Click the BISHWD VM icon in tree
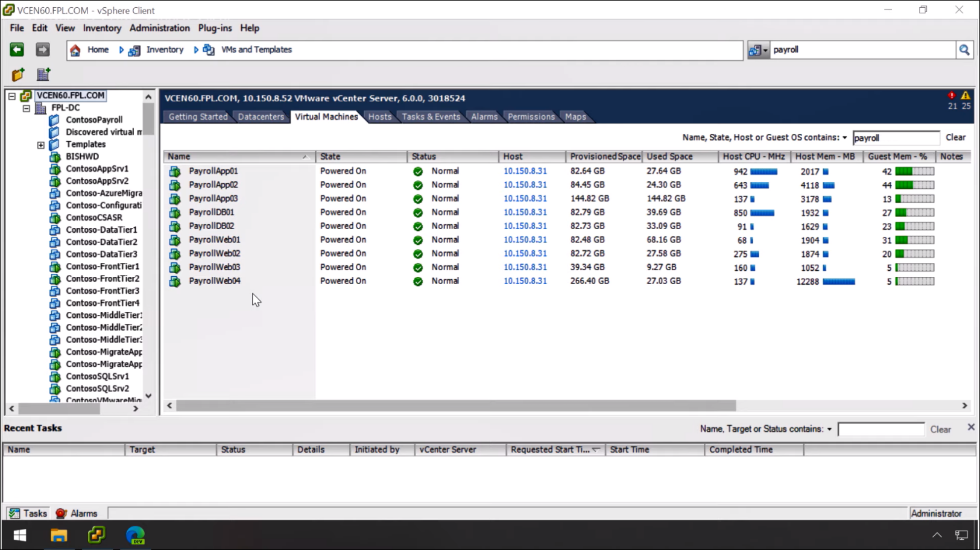Screen dimensions: 980x550 55,157
